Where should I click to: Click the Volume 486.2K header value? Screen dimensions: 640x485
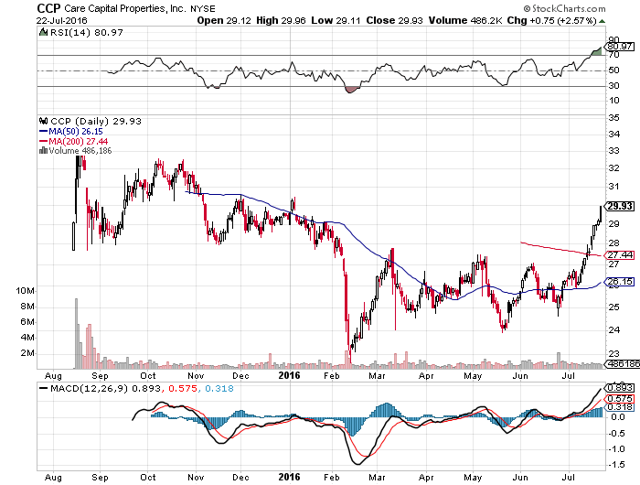[x=465, y=20]
